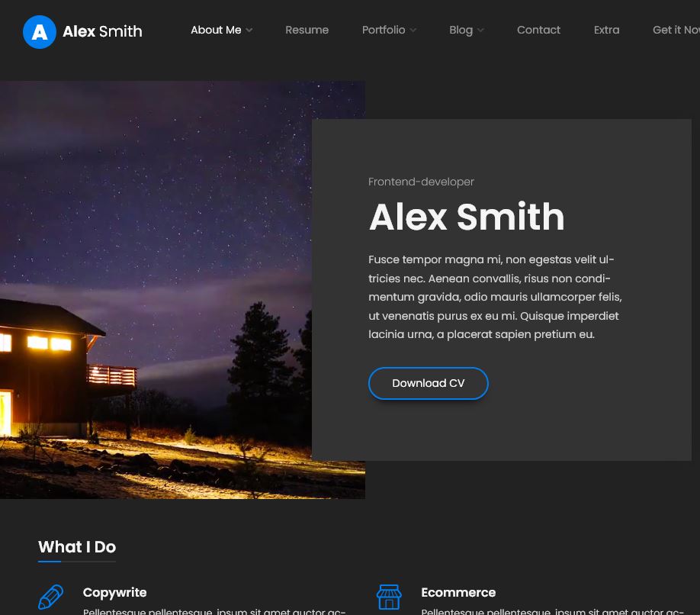Screen dimensions: 700x615
Task: Click the Get it Now link
Action: click(676, 30)
